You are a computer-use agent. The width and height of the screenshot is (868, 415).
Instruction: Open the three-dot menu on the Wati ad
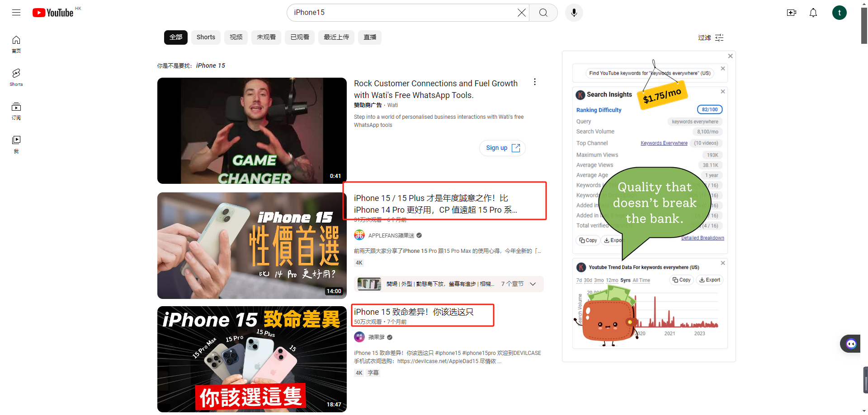click(535, 82)
